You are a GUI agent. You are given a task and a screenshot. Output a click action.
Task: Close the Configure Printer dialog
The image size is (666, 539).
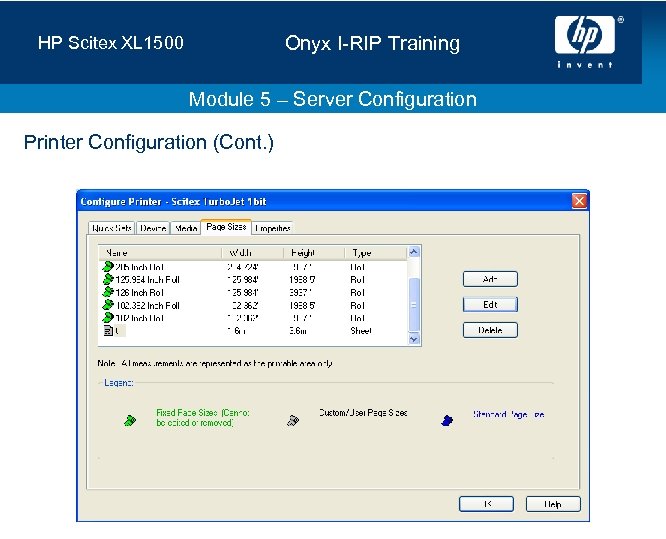579,201
